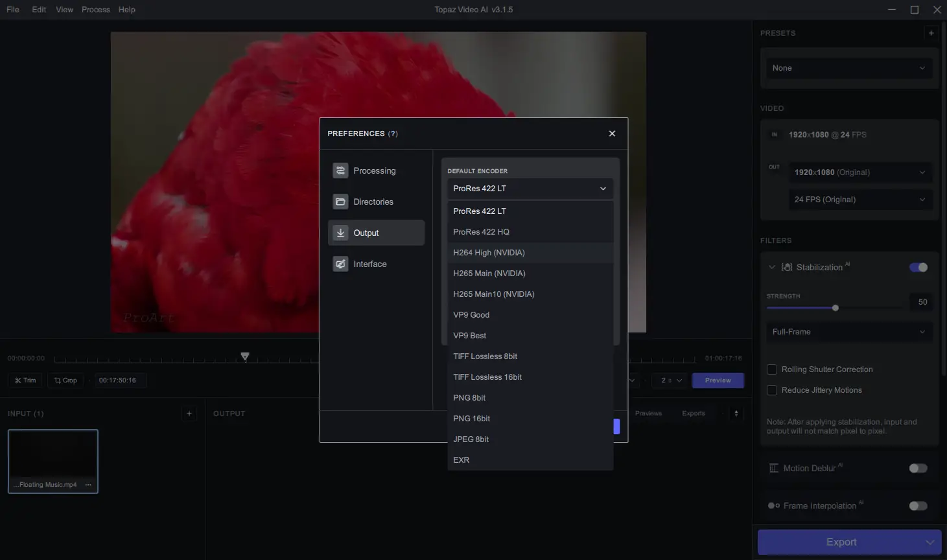Image resolution: width=947 pixels, height=560 pixels.
Task: Open the File menu
Action: click(13, 10)
